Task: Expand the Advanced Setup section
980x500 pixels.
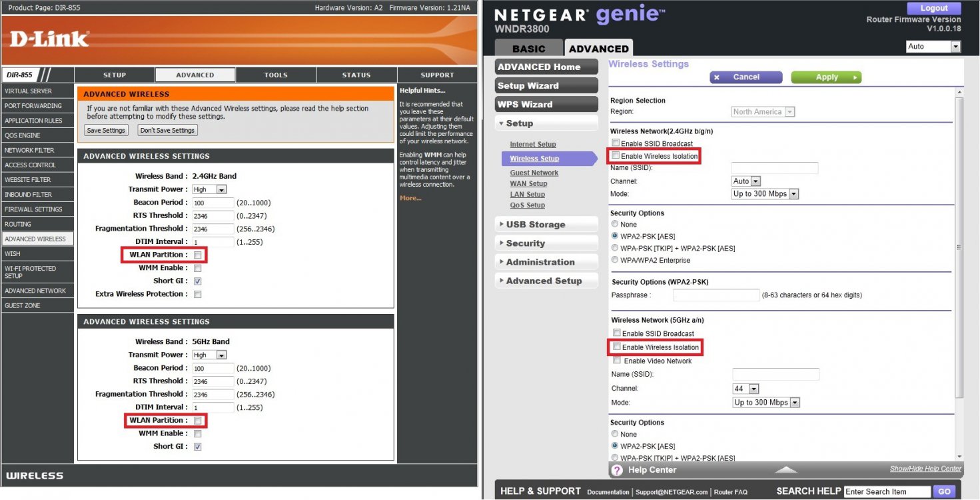Action: [544, 281]
